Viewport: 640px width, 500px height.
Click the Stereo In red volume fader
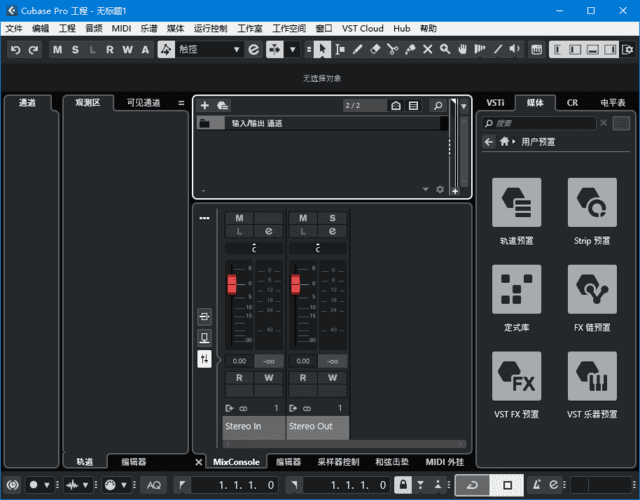232,284
